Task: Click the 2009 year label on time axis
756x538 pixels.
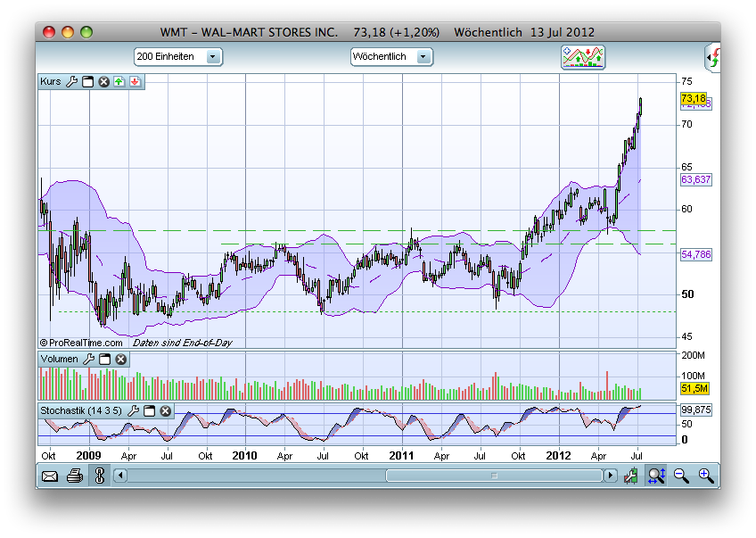Action: 89,456
